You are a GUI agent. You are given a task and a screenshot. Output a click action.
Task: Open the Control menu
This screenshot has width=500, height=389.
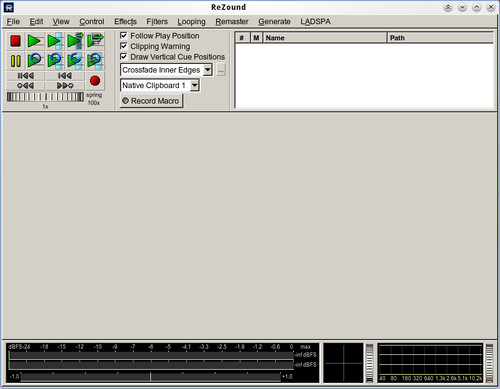tap(92, 22)
